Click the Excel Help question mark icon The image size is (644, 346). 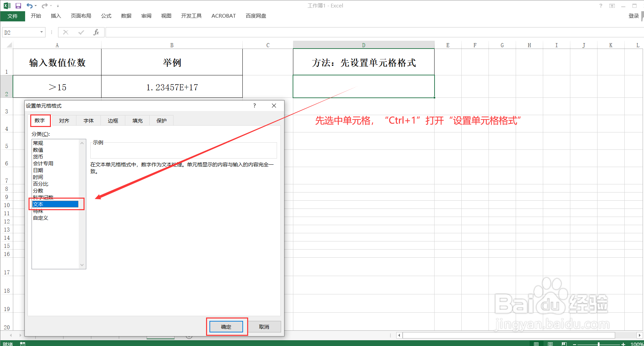[x=601, y=6]
